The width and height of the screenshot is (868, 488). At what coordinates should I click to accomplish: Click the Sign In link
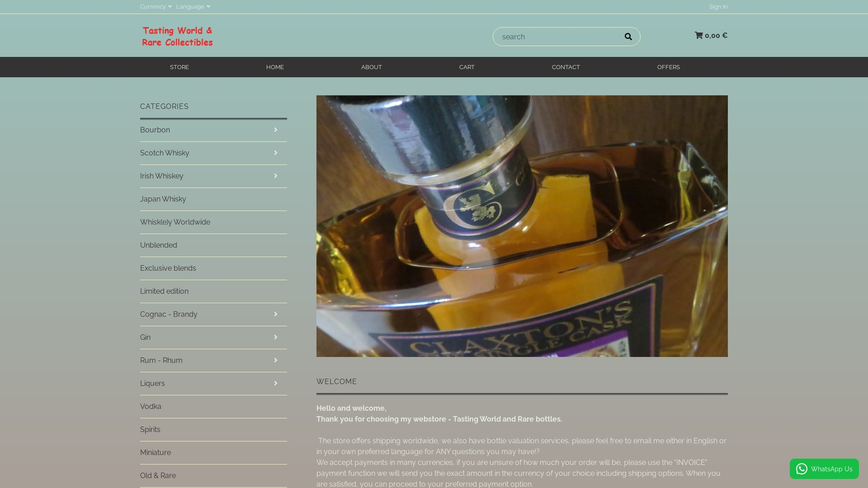[718, 6]
